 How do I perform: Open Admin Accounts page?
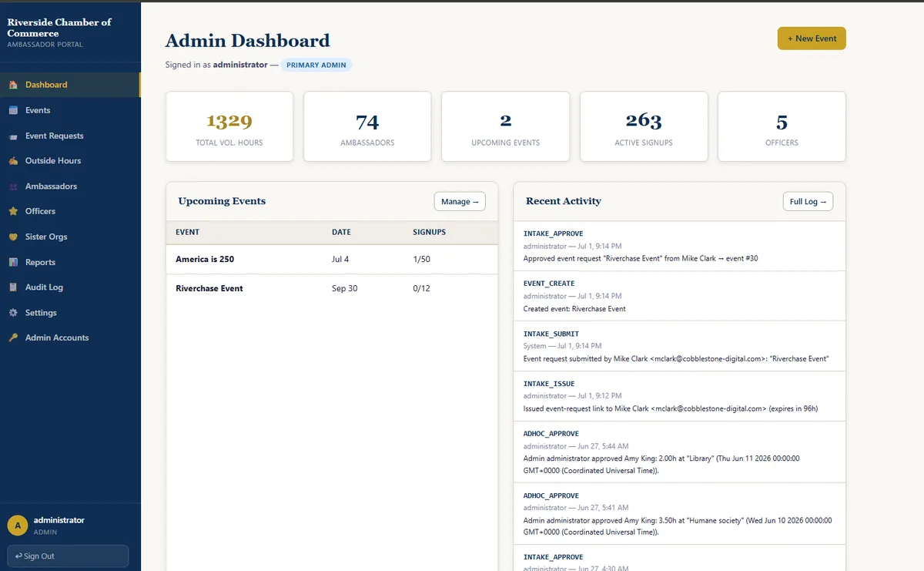[x=70, y=338]
